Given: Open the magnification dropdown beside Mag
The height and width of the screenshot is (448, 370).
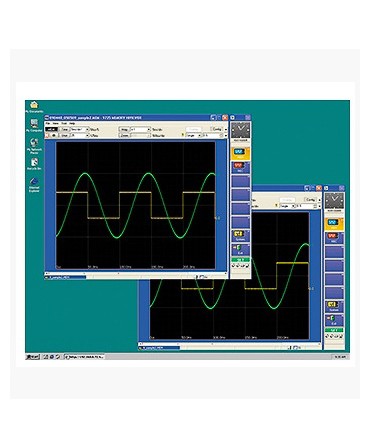Looking at the screenshot, I should pos(140,129).
